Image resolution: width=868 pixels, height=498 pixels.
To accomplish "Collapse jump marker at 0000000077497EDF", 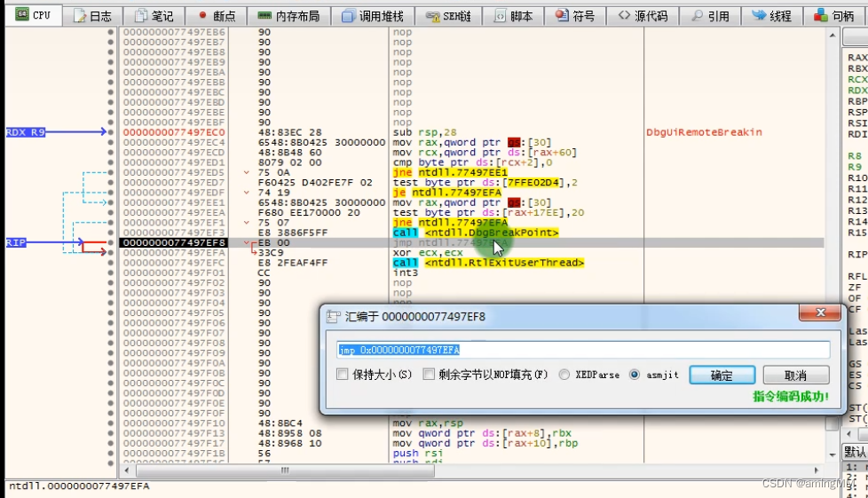I will pyautogui.click(x=247, y=193).
